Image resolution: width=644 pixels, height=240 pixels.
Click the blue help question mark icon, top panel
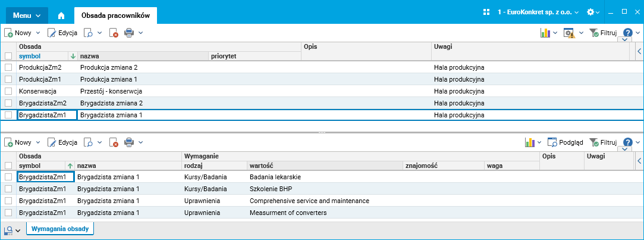tap(628, 33)
